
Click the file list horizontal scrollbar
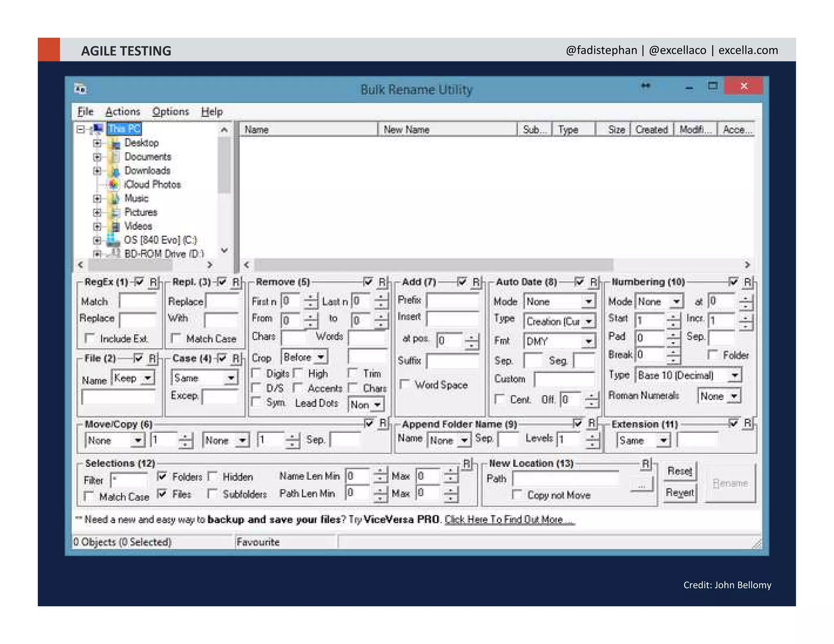(433, 265)
